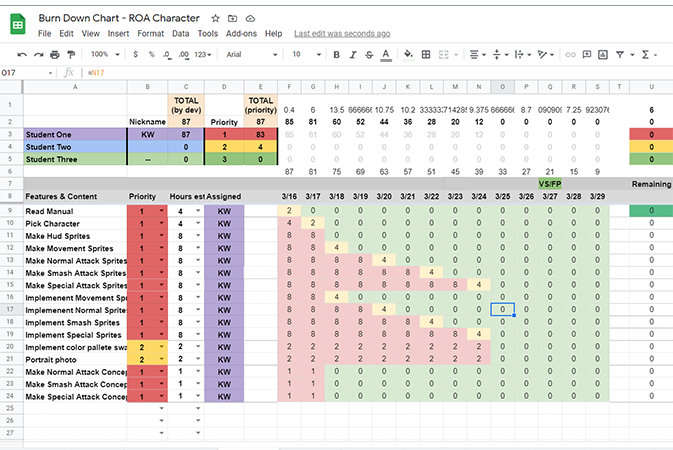Viewport: 673px width, 450px height.
Task: Open the Format menu
Action: [x=151, y=33]
